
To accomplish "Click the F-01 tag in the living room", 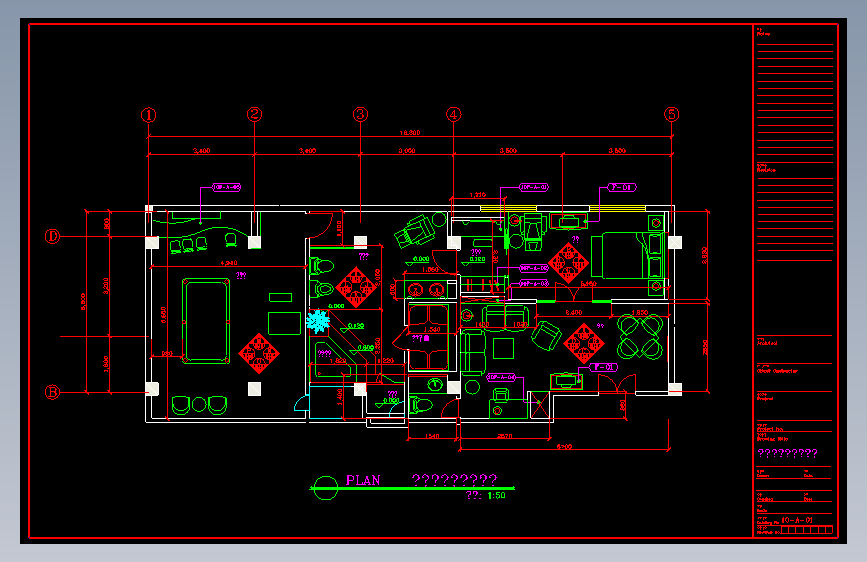I will click(603, 367).
